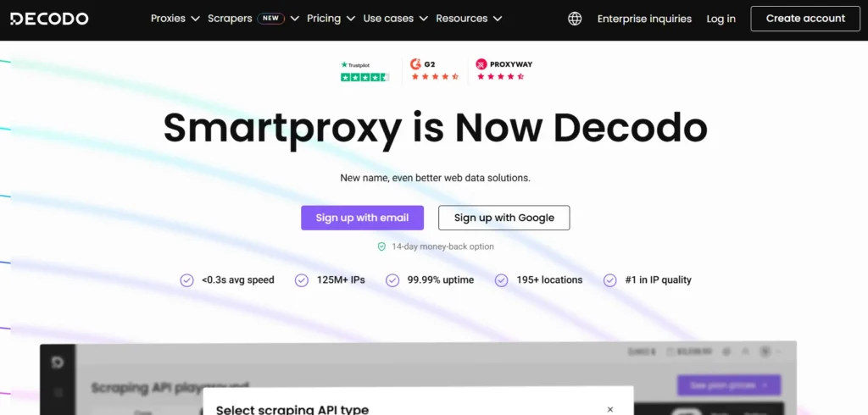Open the G2 rating badge
Screen dimensions: 868x415
[x=435, y=69]
